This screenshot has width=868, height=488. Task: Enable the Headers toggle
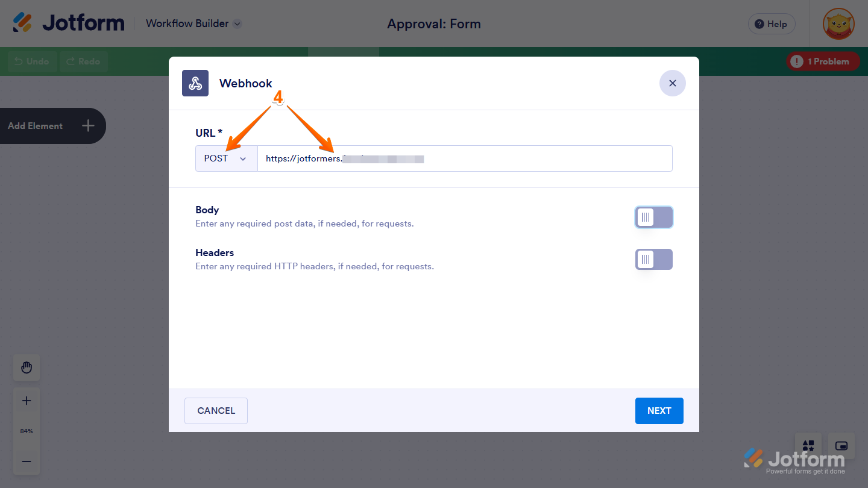point(654,259)
